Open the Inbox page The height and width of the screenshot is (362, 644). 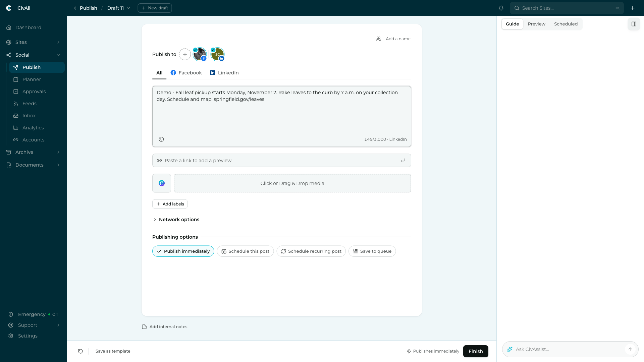(37, 116)
